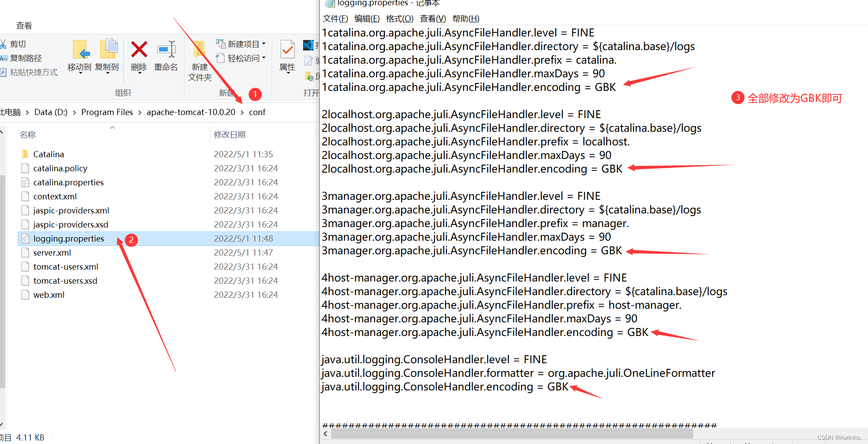Select catalina.properties file
This screenshot has height=444, width=868.
pyautogui.click(x=69, y=182)
